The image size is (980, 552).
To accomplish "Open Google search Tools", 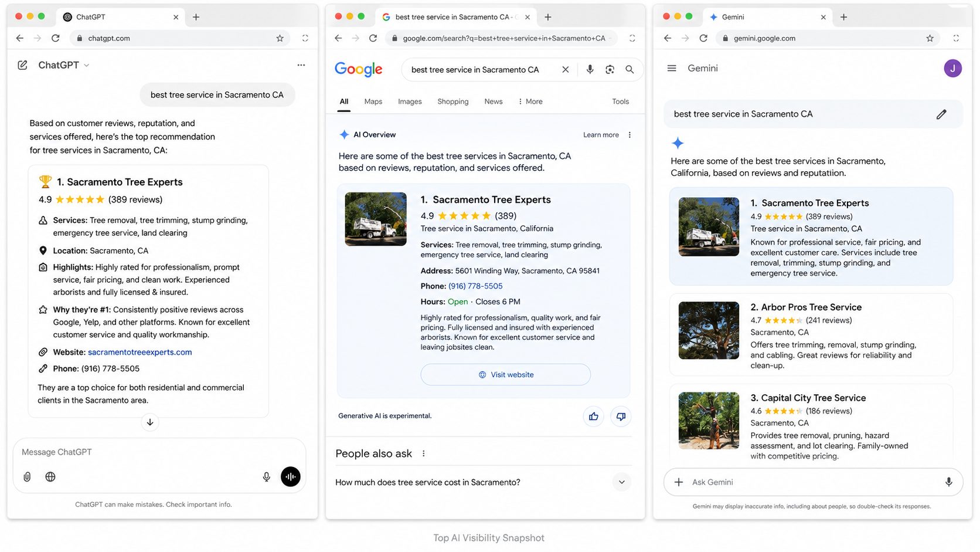I will tap(621, 101).
